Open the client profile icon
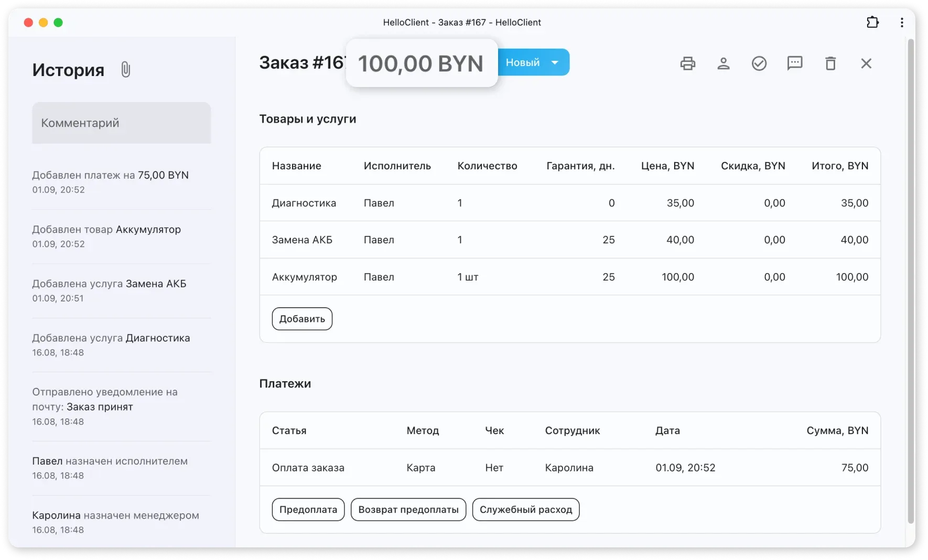The width and height of the screenshot is (928, 560). click(x=723, y=63)
